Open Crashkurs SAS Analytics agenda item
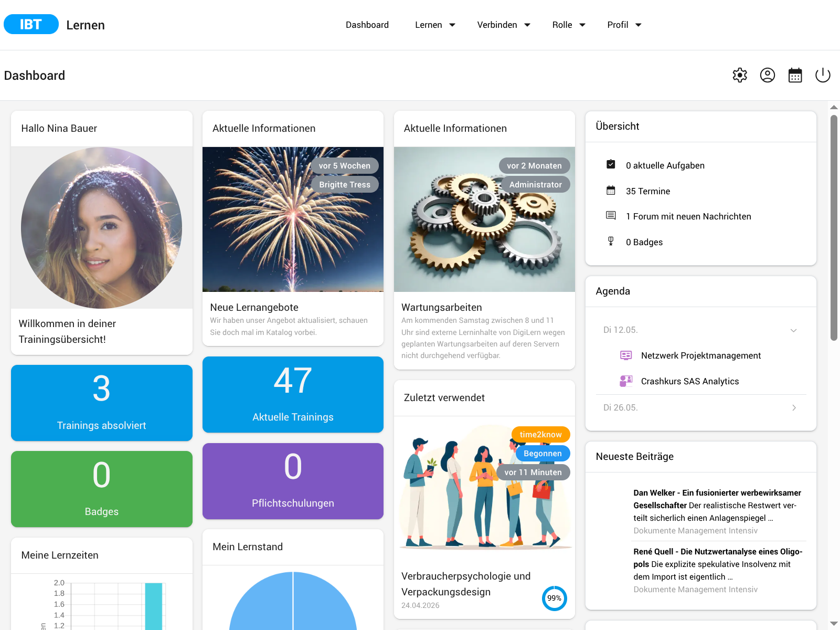Screen dimensions: 840x630 click(x=689, y=381)
